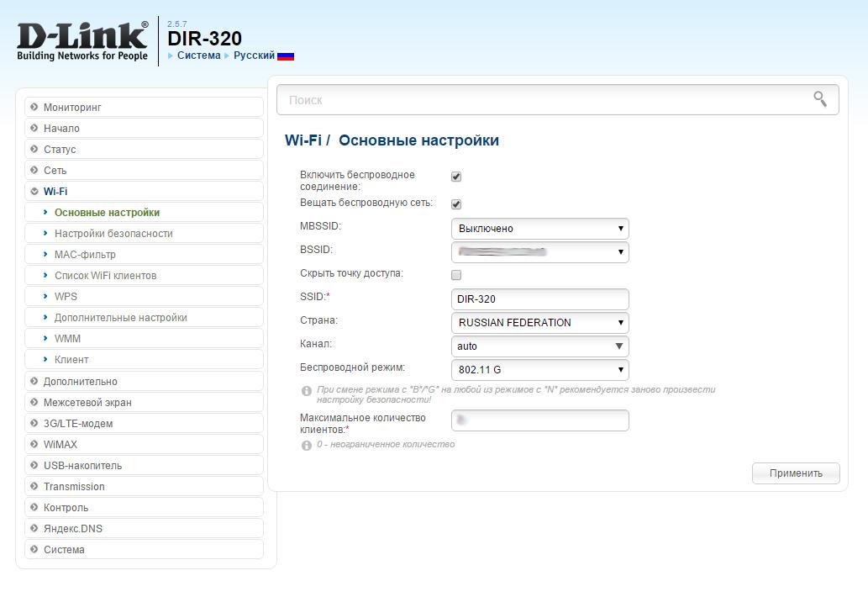Click the Система link in header
Image resolution: width=868 pixels, height=597 pixels.
tap(198, 55)
